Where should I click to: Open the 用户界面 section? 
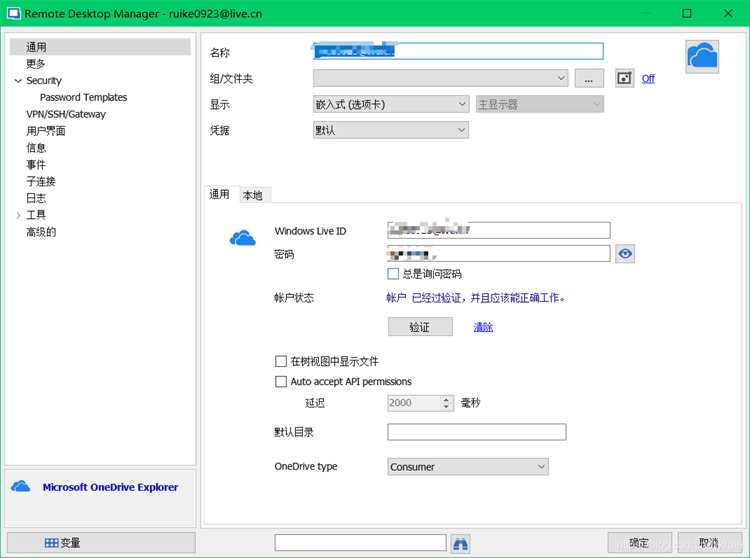(45, 131)
